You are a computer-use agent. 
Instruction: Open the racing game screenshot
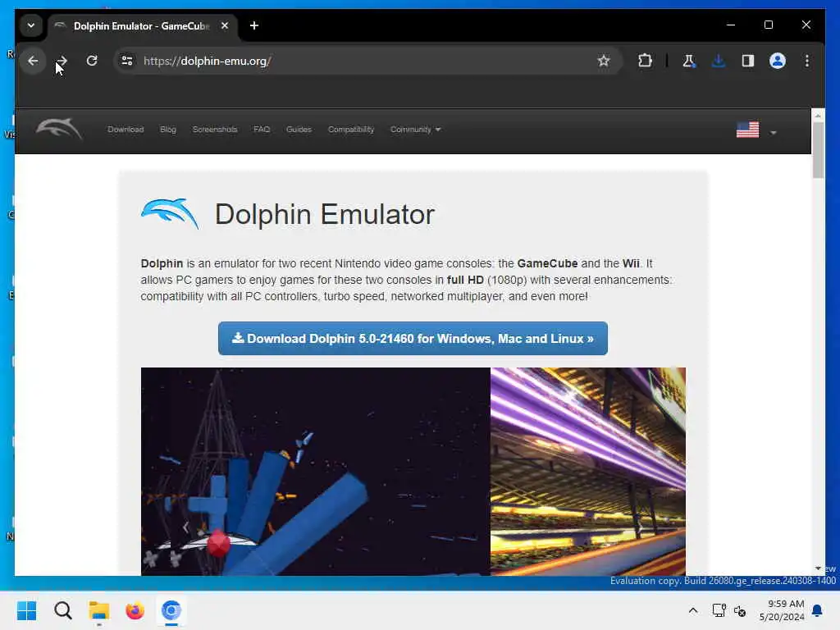click(x=587, y=472)
